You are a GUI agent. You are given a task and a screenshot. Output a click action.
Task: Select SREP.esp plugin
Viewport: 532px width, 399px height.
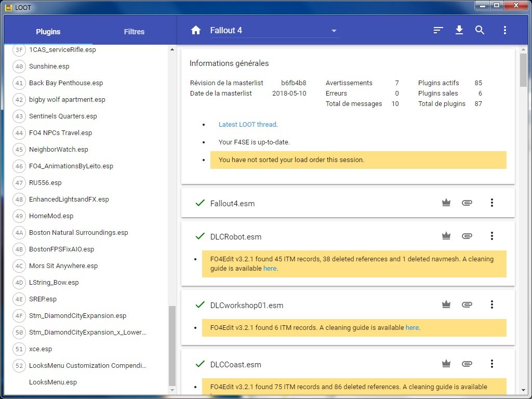[x=43, y=299]
